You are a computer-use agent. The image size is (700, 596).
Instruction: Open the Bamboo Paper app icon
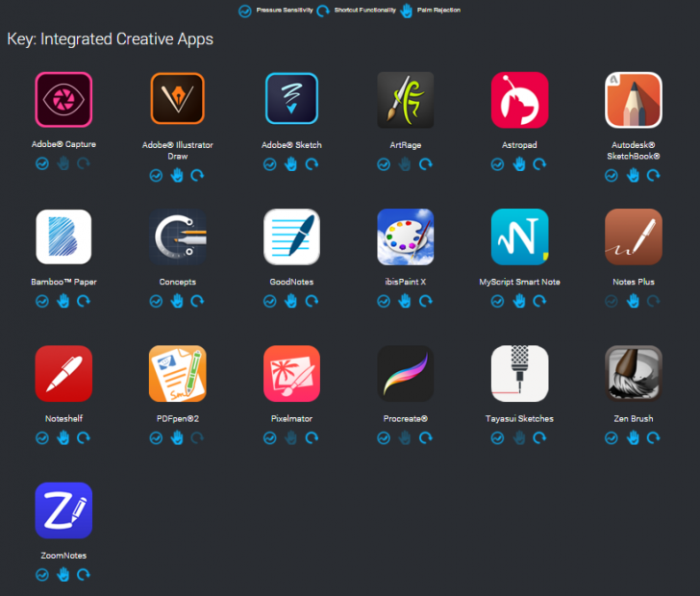point(63,237)
